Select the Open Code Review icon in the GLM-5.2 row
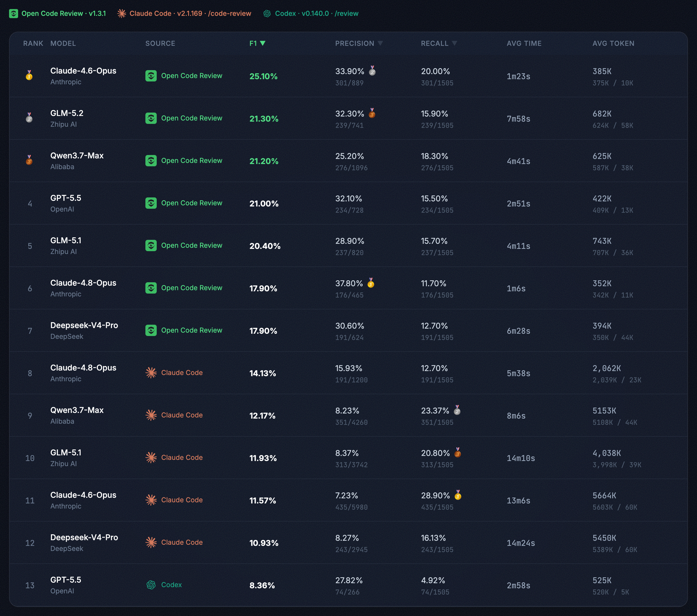697x616 pixels. 151,118
